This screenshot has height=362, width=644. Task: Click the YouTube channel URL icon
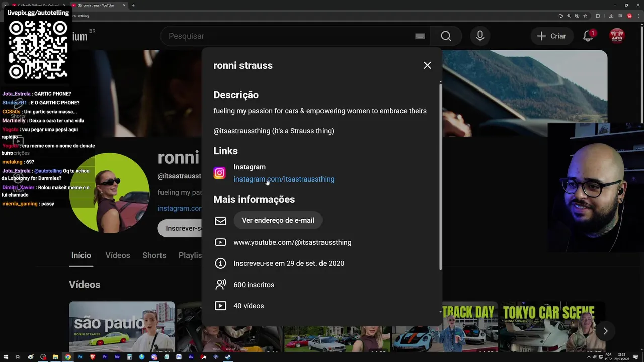point(220,242)
